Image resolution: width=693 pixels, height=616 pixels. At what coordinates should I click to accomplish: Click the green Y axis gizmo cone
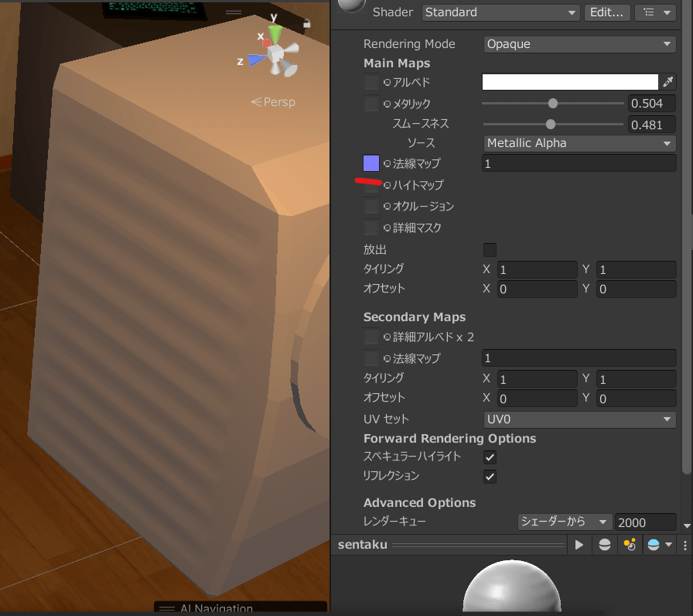click(x=275, y=34)
